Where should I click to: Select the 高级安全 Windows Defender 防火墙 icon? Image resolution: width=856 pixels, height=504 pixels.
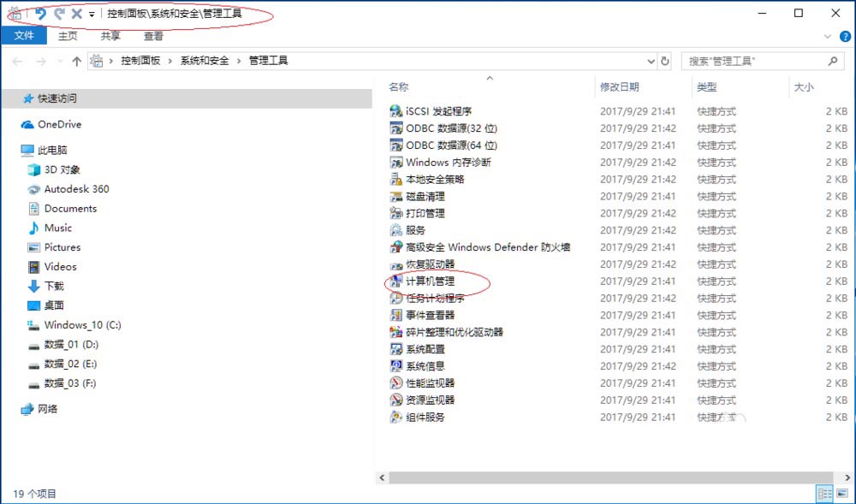click(x=395, y=247)
